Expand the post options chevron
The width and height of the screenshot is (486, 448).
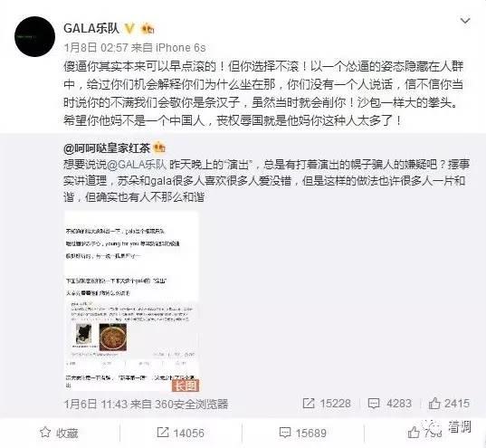pos(465,21)
